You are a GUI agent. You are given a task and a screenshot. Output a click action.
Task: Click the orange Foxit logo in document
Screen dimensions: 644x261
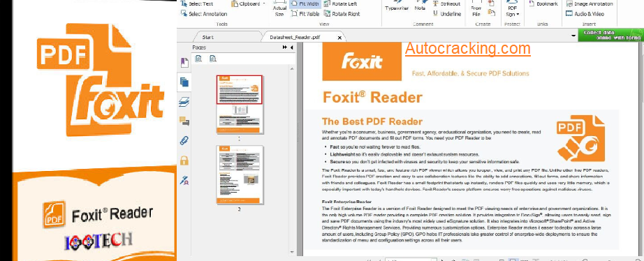tap(362, 61)
